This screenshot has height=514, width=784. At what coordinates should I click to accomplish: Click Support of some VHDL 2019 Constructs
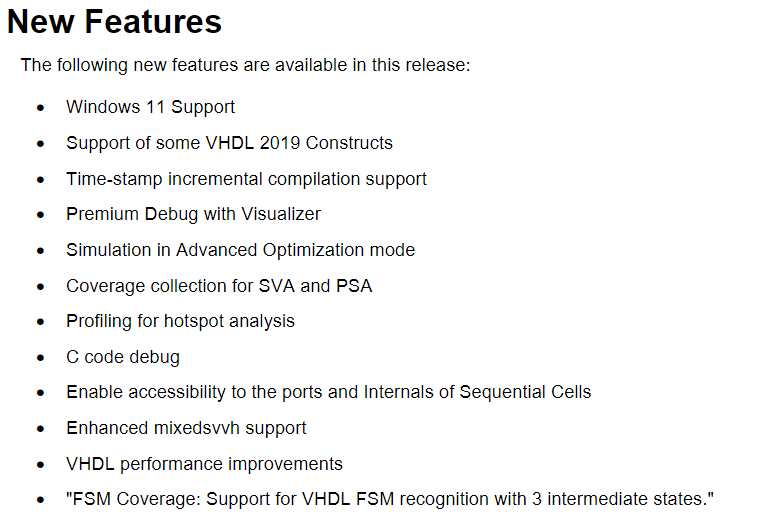(x=229, y=143)
